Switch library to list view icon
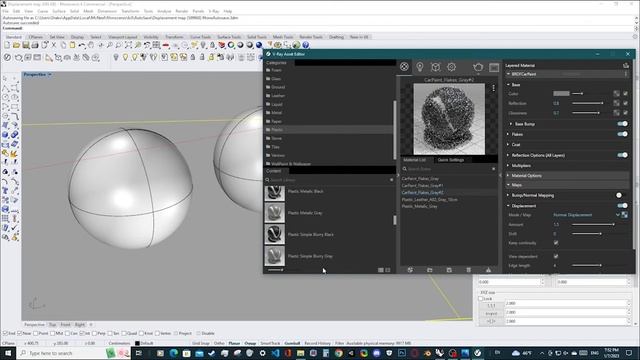This screenshot has width=640, height=360. coord(380,270)
